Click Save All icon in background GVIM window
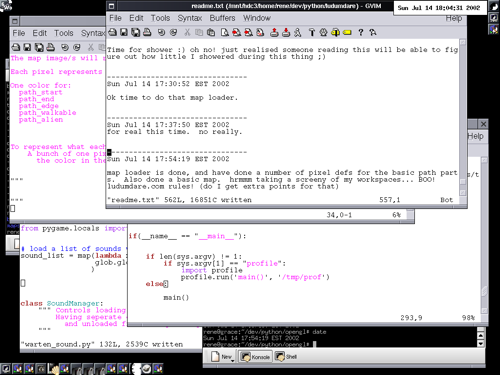The image size is (500, 375). click(39, 47)
